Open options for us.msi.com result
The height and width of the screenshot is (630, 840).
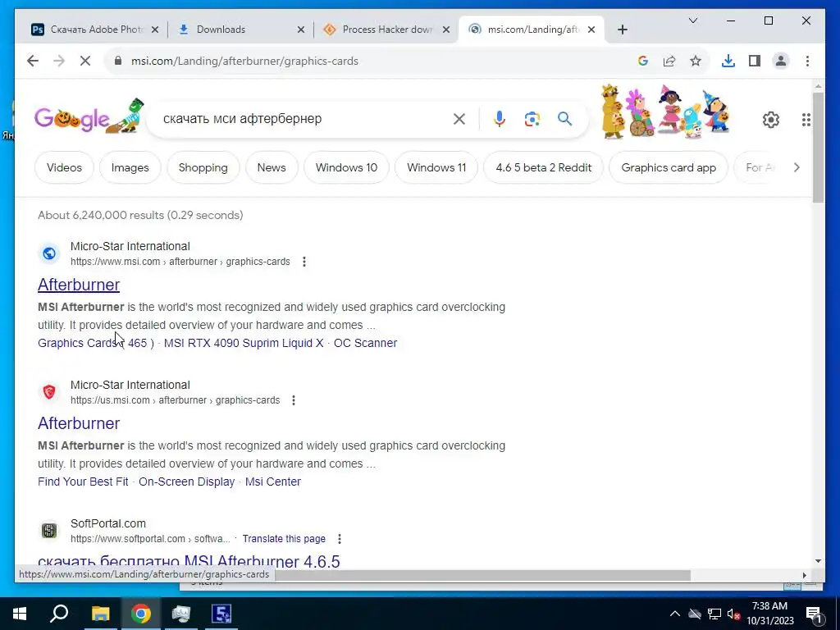point(294,400)
